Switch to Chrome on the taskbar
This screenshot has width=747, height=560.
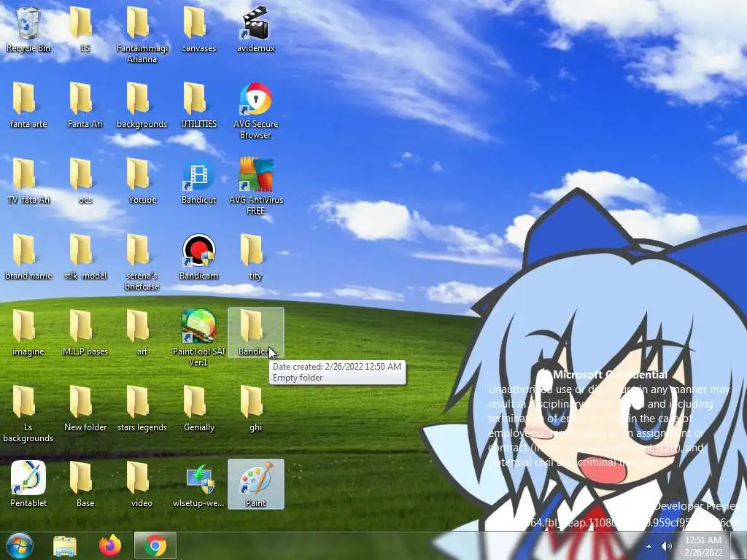[x=155, y=545]
